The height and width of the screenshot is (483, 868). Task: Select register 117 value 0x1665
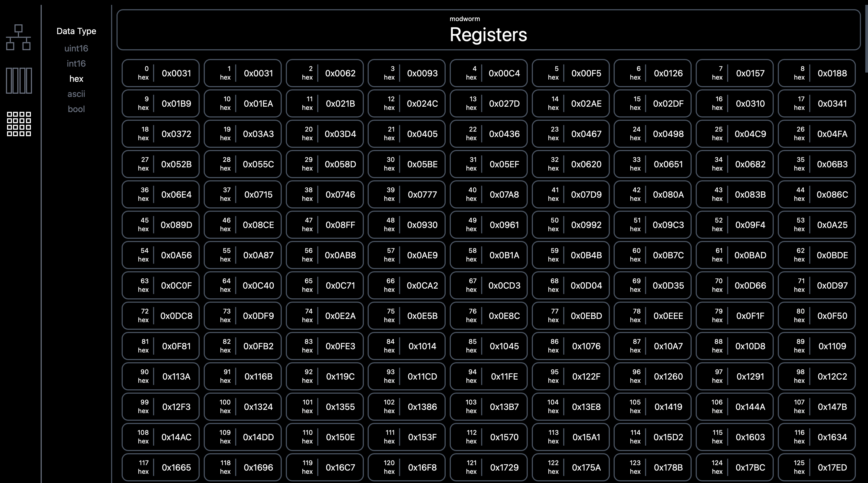tap(176, 468)
